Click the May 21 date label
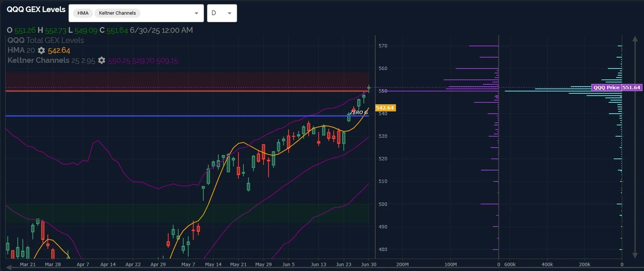The height and width of the screenshot is (271, 644). coord(238,265)
